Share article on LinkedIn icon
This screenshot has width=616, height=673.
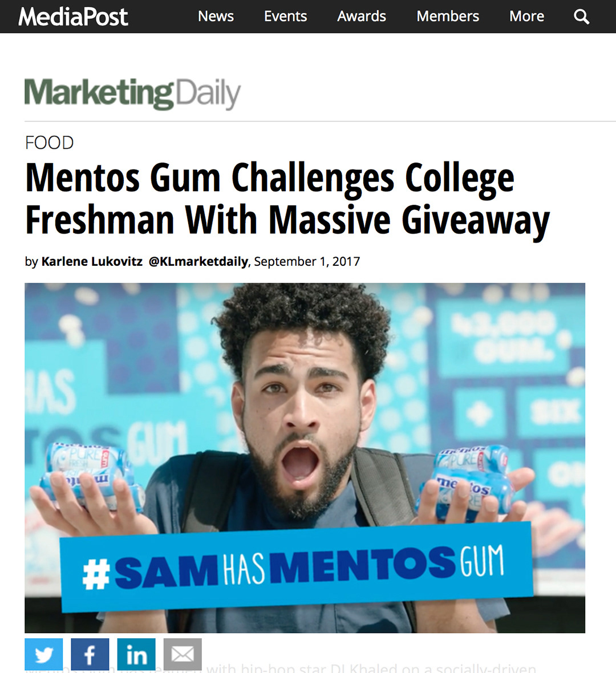click(136, 654)
